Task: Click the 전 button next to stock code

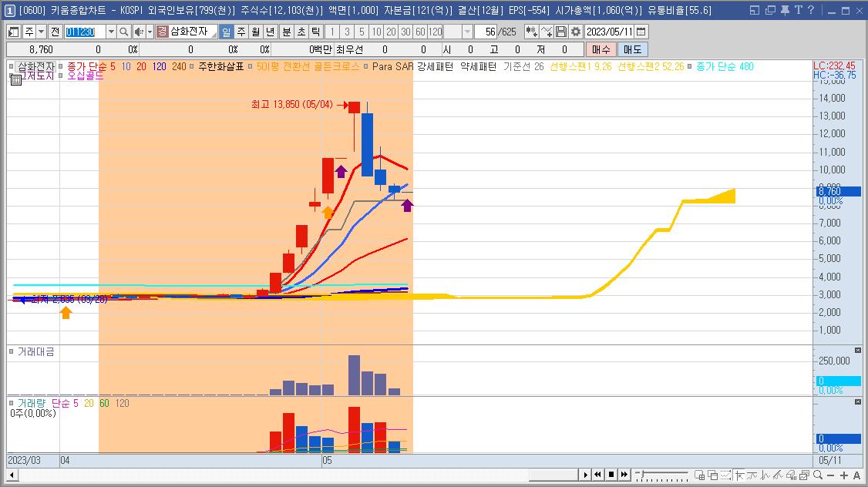Action: pos(55,32)
